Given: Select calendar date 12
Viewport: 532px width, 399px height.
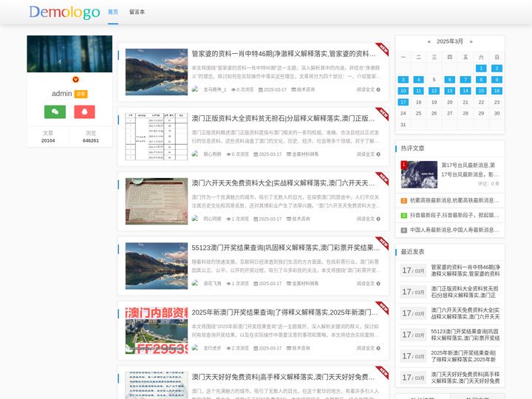Looking at the screenshot, I should [434, 91].
